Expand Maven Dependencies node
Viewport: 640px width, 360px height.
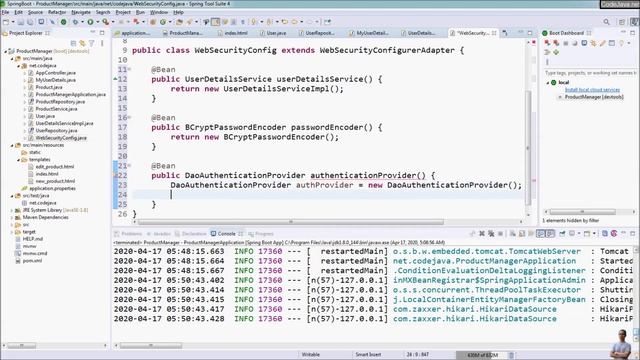click(12, 218)
